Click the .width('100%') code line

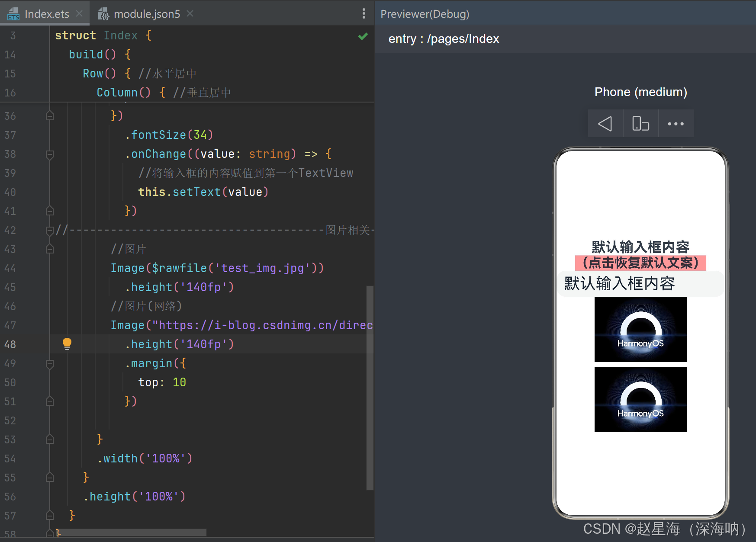[145, 459]
